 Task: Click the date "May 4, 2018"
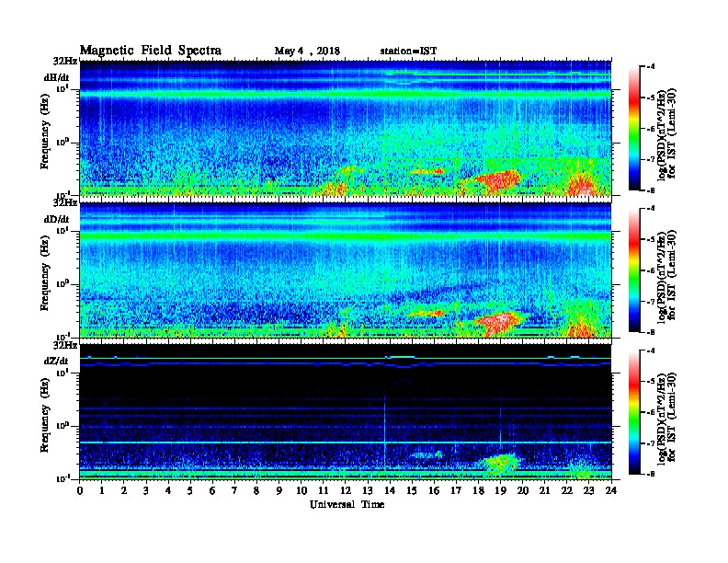[307, 51]
